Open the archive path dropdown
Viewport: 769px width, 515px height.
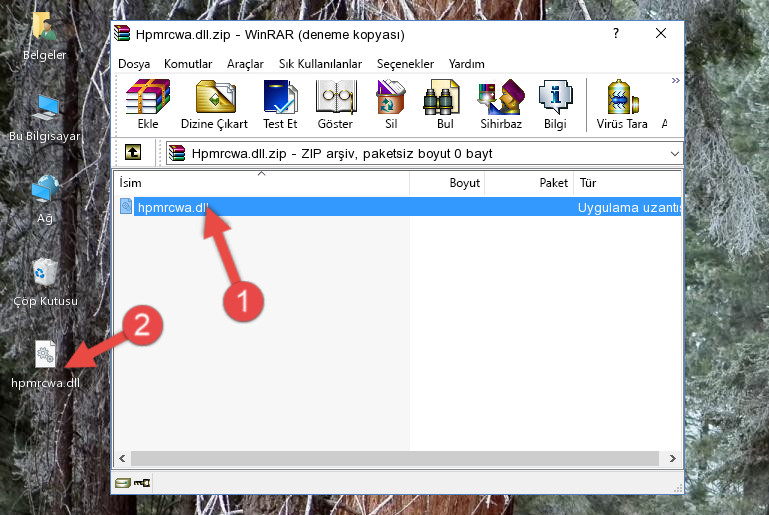pos(674,154)
